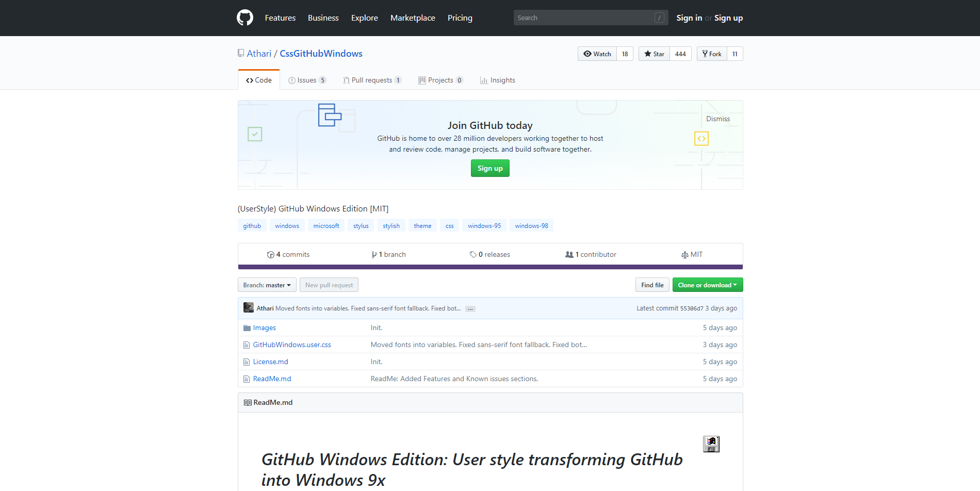Switch to the Pull requests tab

click(x=372, y=80)
